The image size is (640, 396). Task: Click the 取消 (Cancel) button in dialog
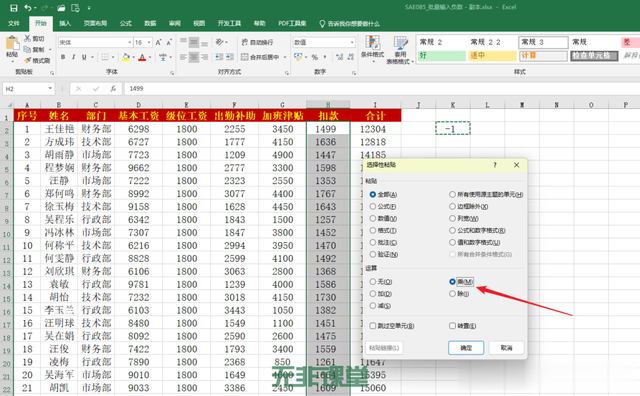pyautogui.click(x=506, y=348)
